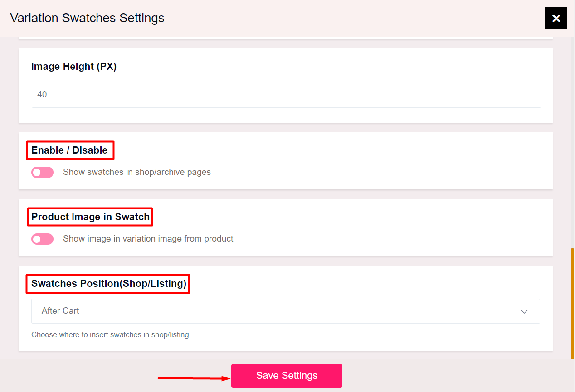Click the chevron on the After Cart selector
This screenshot has height=392, width=575.
[x=524, y=311]
